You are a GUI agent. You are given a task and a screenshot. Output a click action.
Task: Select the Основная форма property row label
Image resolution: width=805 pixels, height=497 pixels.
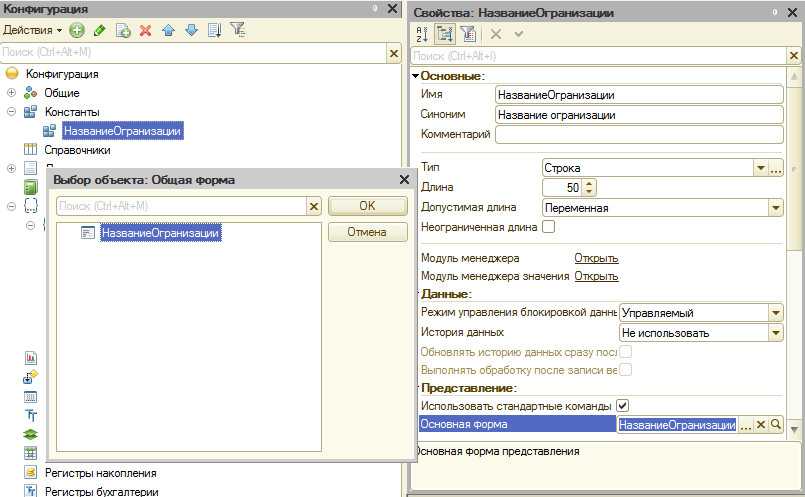point(518,424)
